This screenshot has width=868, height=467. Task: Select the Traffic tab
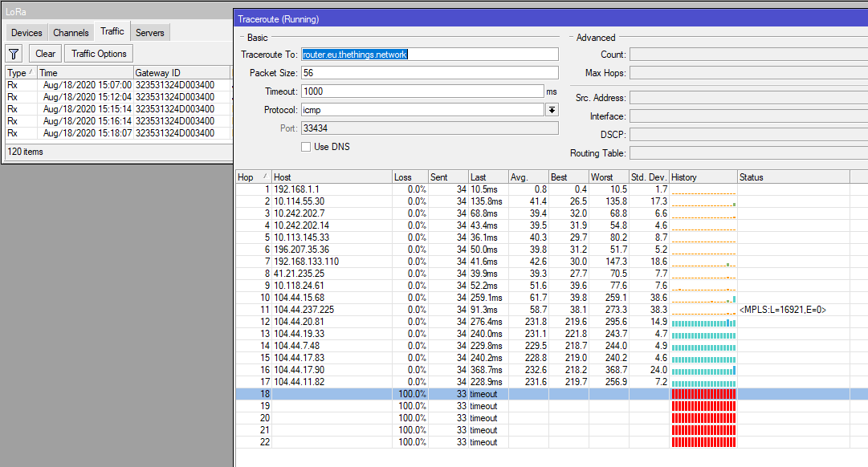coord(112,31)
